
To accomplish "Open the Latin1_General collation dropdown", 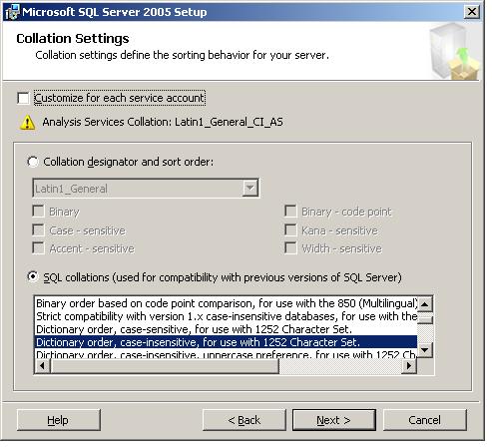I will point(249,189).
